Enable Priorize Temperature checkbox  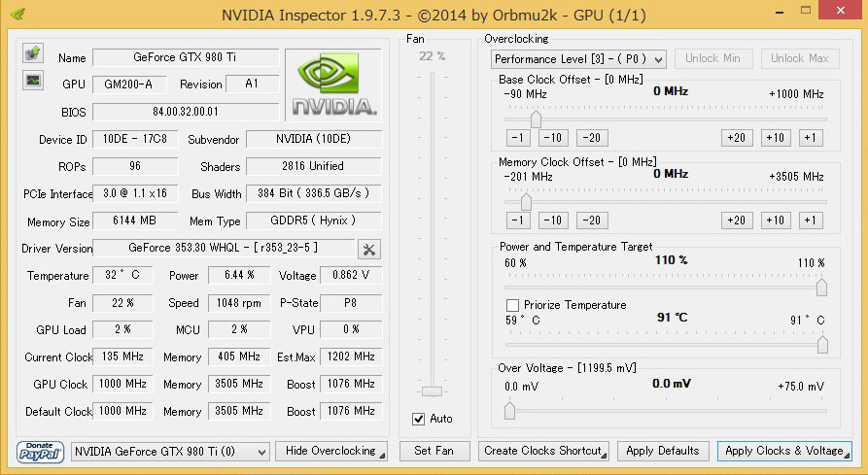[512, 305]
